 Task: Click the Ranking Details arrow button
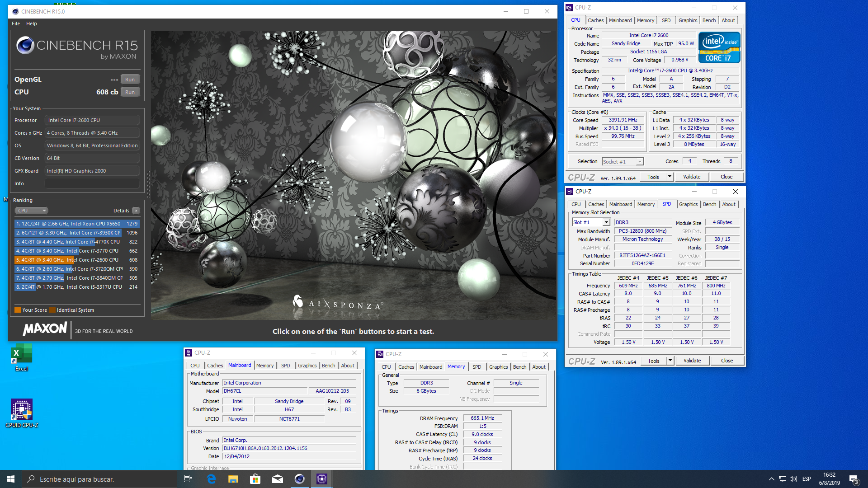pos(136,211)
